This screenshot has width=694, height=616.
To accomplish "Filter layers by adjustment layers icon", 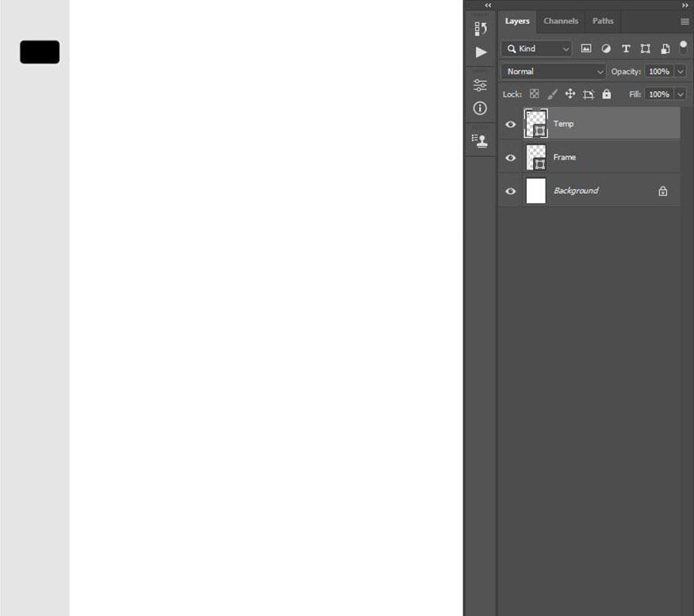I will [606, 48].
